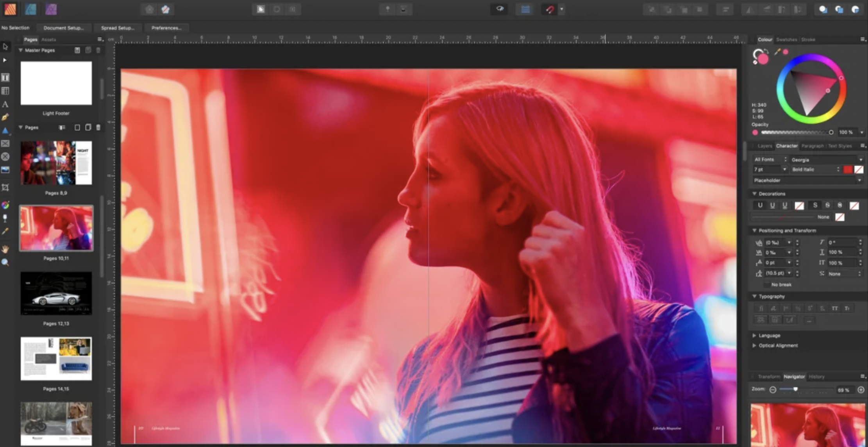868x447 pixels.
Task: Select the Frame Text tool
Action: (x=5, y=77)
